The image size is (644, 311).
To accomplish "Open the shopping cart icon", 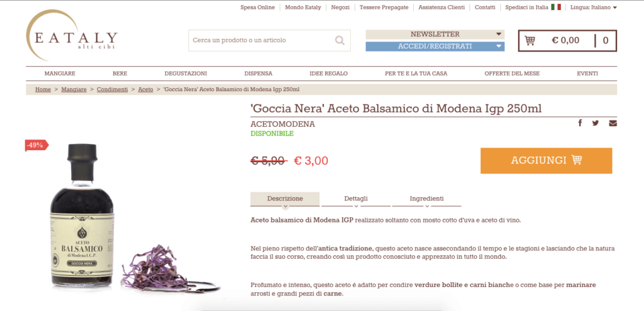I will [530, 40].
